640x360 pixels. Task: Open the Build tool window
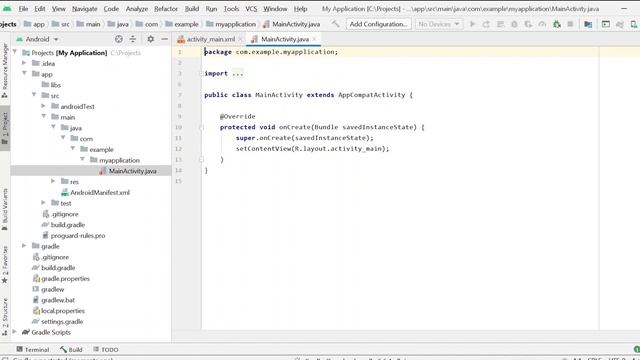pyautogui.click(x=71, y=349)
